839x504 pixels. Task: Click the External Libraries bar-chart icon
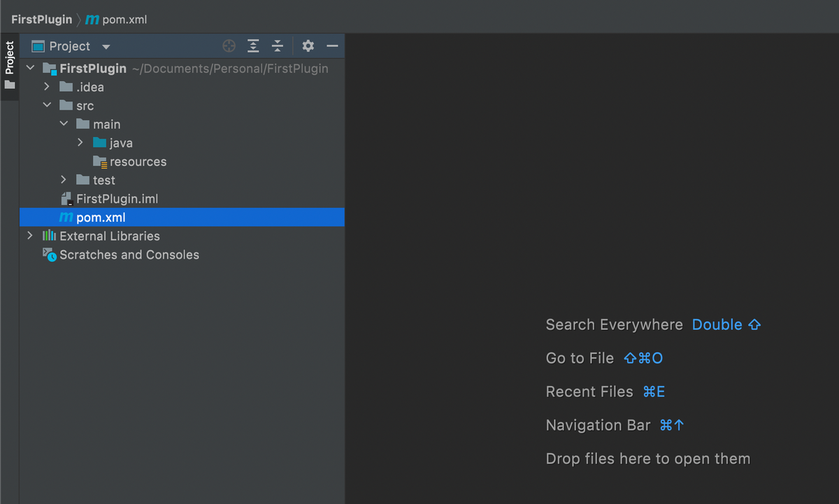(50, 236)
